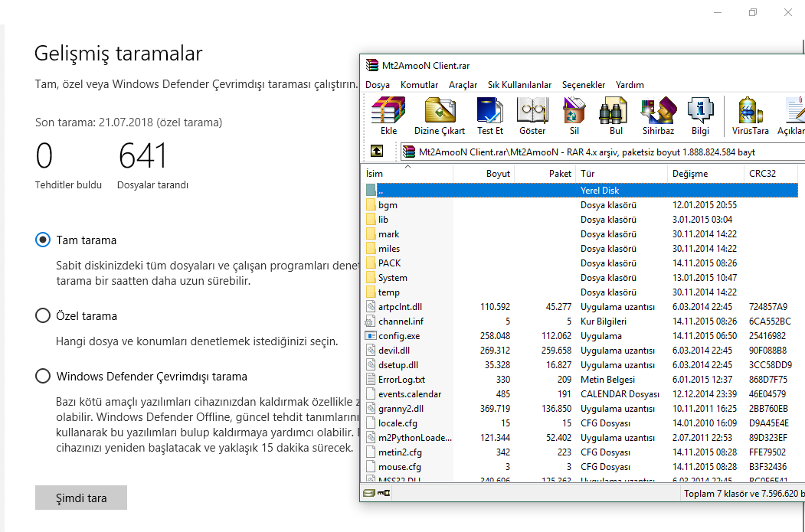Select the ErrorLog.txt text file icon

click(x=371, y=380)
